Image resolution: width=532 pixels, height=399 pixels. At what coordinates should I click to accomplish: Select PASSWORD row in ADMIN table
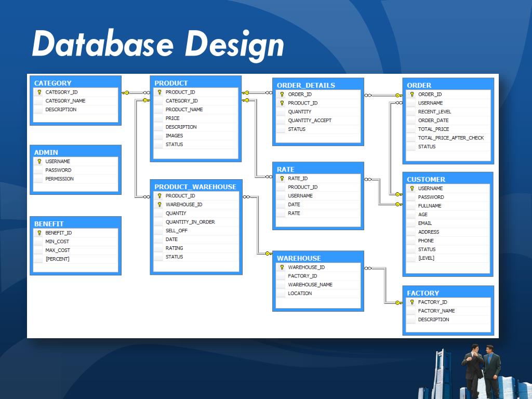click(x=76, y=170)
